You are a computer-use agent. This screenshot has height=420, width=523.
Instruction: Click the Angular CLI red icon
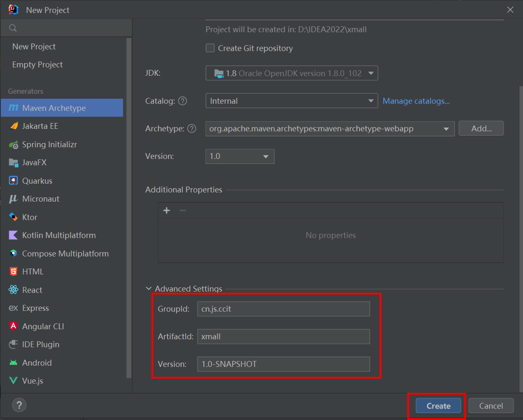tap(13, 326)
